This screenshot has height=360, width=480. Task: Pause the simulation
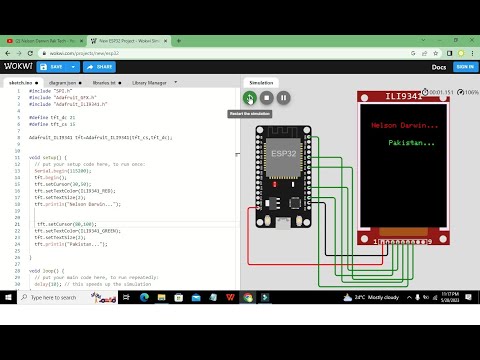pyautogui.click(x=284, y=98)
